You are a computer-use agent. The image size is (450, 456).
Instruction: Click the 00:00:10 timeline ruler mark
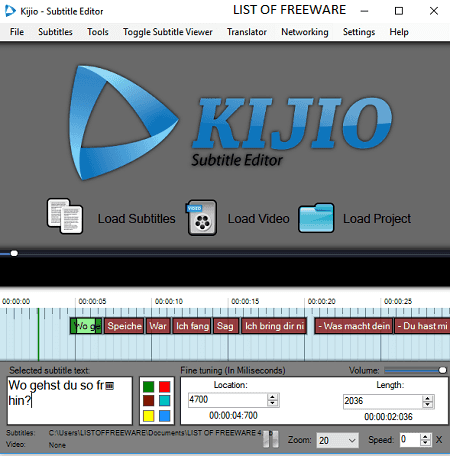pyautogui.click(x=169, y=302)
